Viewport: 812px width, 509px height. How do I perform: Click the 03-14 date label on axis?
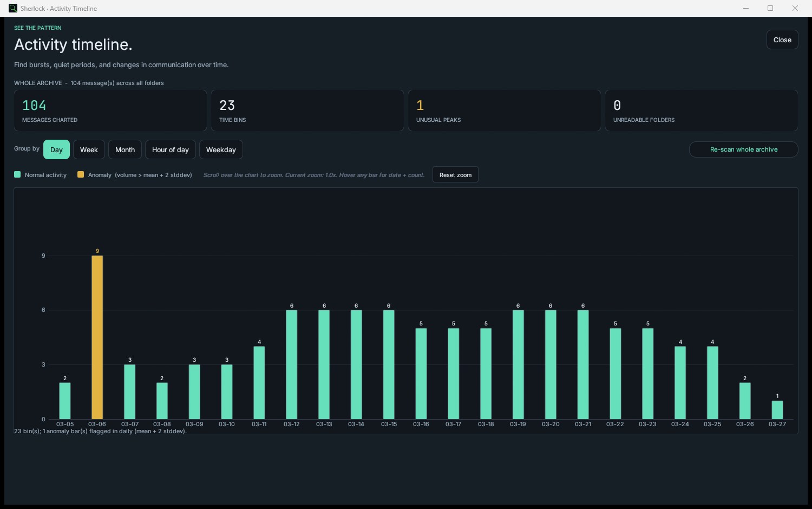click(356, 424)
